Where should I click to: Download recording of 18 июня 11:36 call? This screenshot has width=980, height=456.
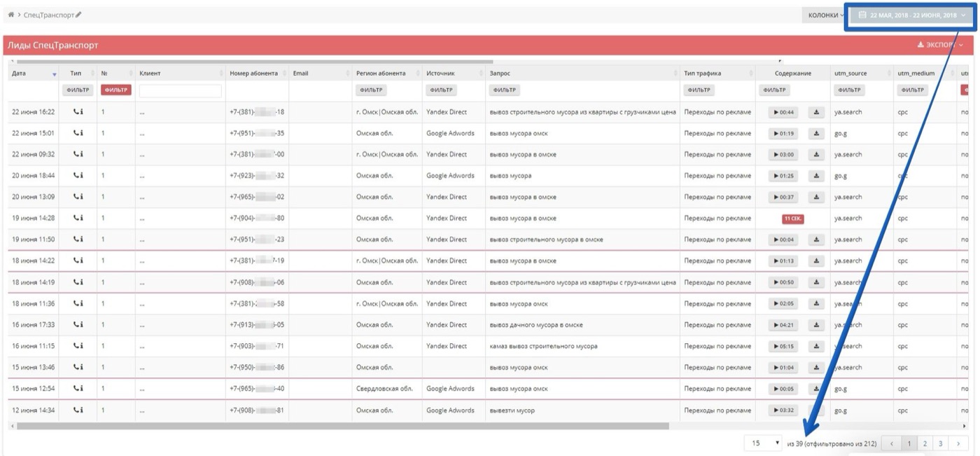(816, 303)
